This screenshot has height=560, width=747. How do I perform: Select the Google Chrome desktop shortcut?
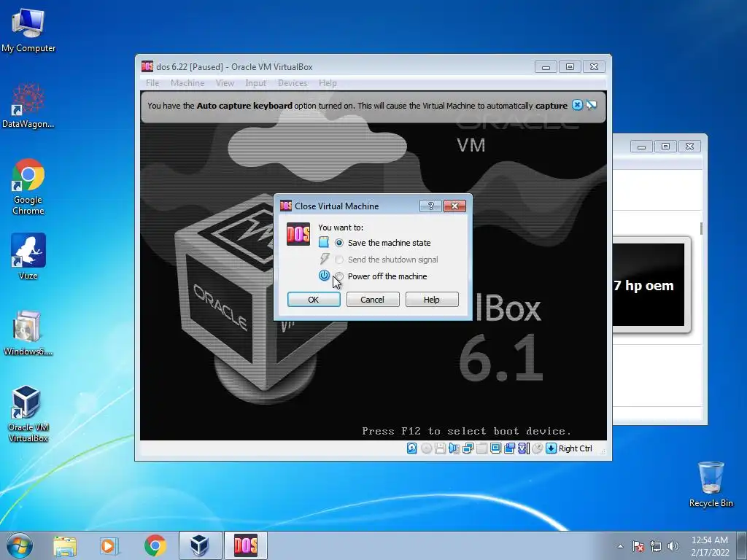28,187
